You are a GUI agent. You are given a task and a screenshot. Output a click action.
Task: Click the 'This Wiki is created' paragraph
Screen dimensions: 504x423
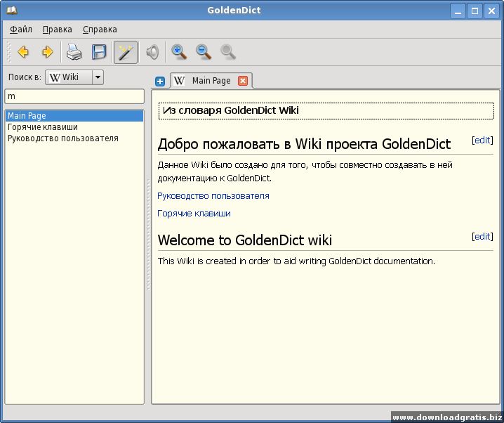(296, 261)
